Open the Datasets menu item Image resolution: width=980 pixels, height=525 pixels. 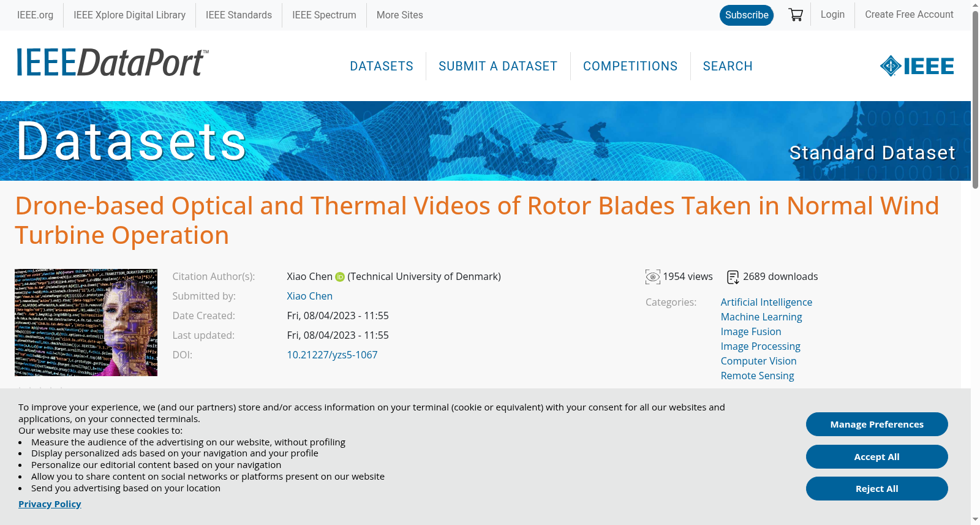(x=382, y=66)
